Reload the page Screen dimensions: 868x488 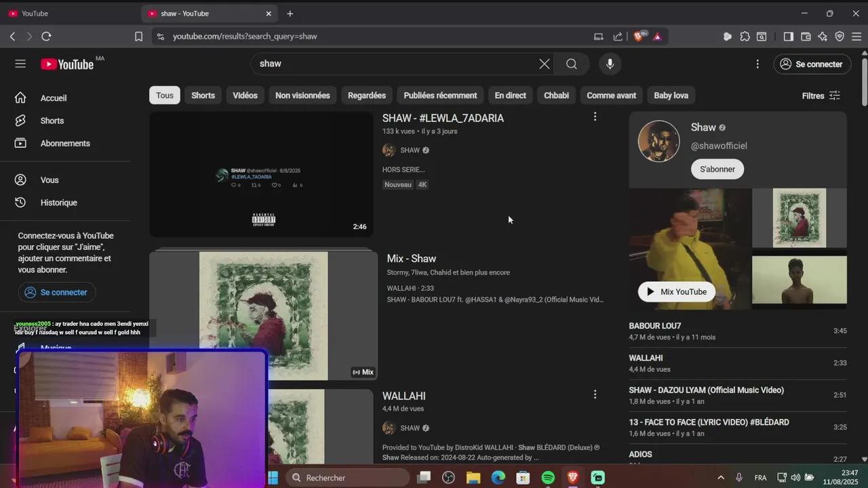click(x=46, y=37)
